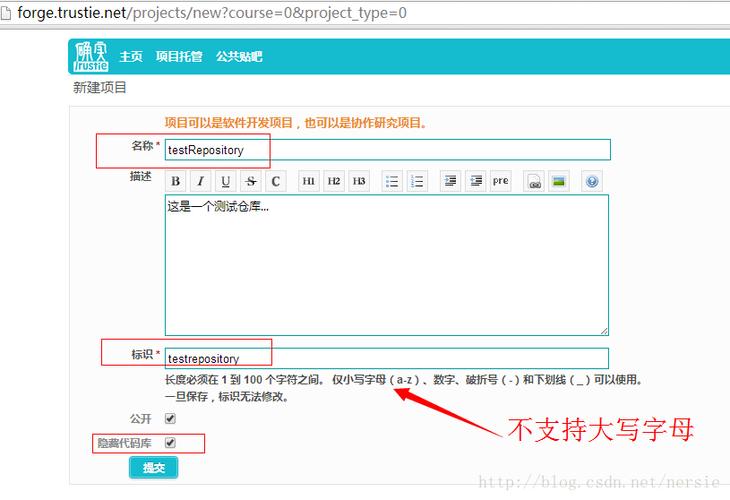The width and height of the screenshot is (730, 500).
Task: Insert an image using the picture icon
Action: [559, 181]
